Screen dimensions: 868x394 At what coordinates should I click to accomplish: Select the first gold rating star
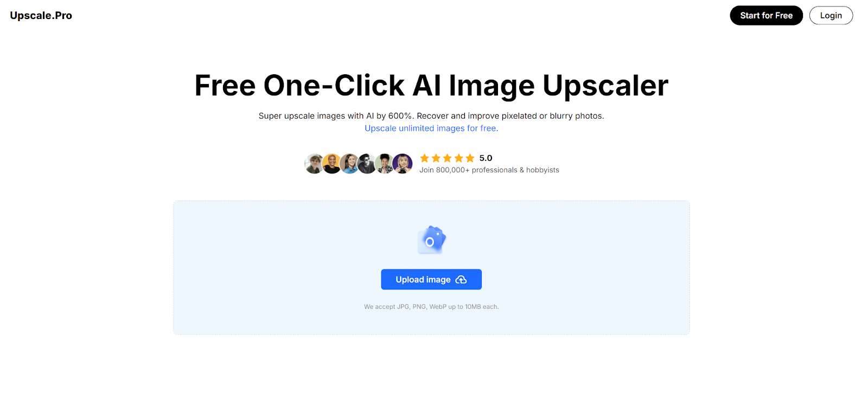tap(425, 158)
